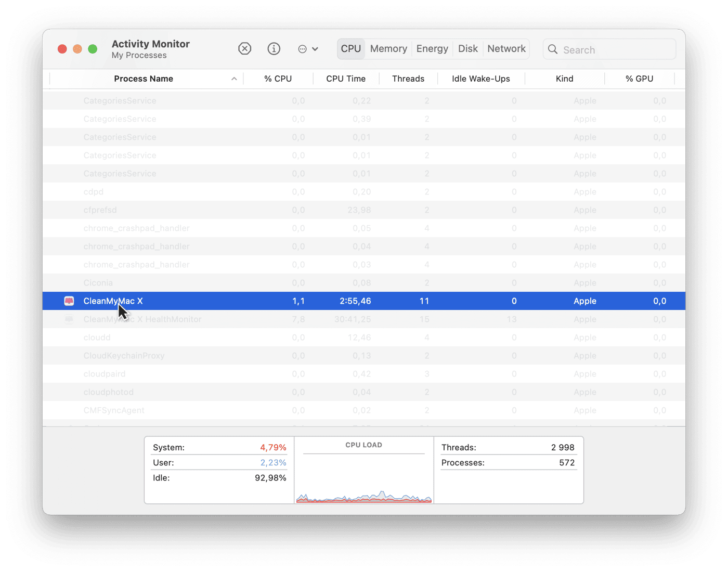This screenshot has width=728, height=571.
Task: Switch to the Disk tab
Action: tap(468, 49)
